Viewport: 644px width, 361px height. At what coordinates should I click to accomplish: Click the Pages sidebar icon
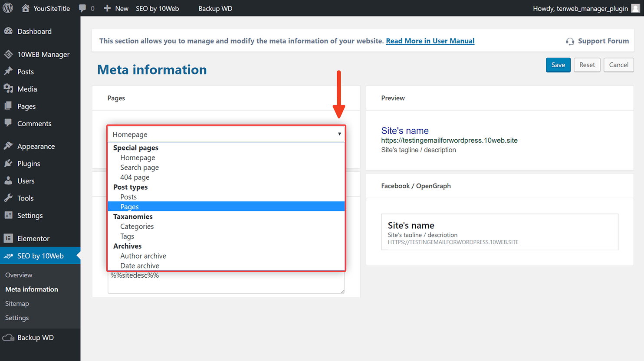[8, 106]
